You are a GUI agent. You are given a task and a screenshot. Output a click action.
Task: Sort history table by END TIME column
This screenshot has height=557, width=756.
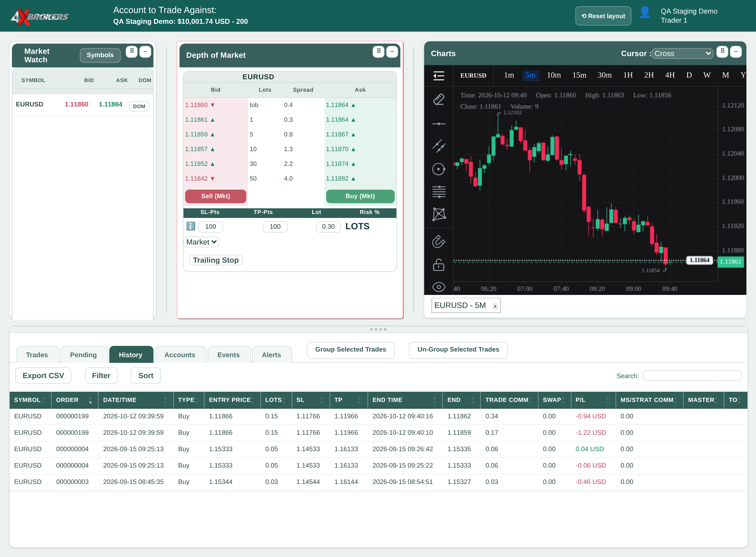tap(405, 400)
